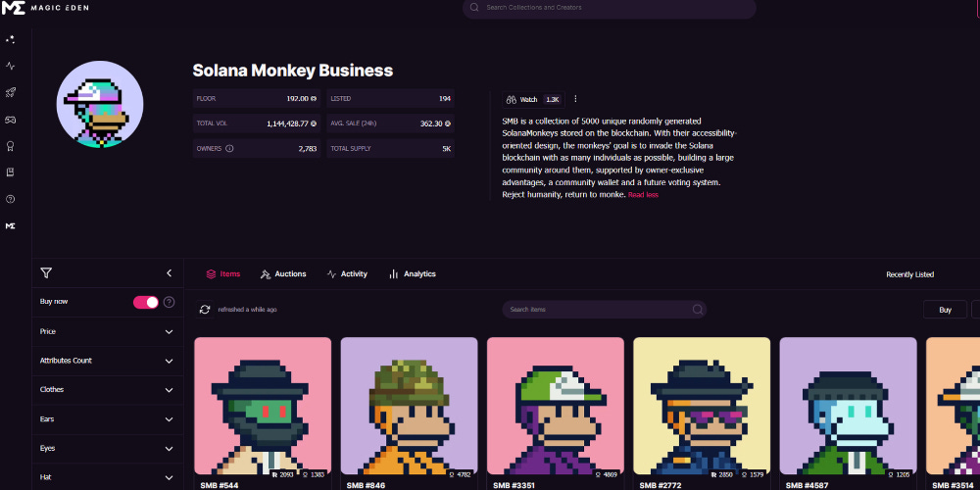Collapse the filter sidebar with left chevron
This screenshot has height=490, width=980.
[x=169, y=273]
